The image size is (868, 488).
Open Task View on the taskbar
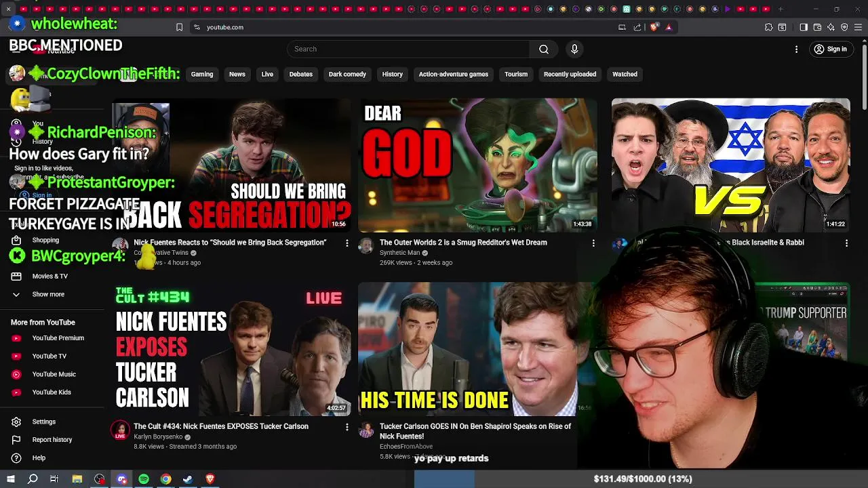pyautogui.click(x=54, y=479)
